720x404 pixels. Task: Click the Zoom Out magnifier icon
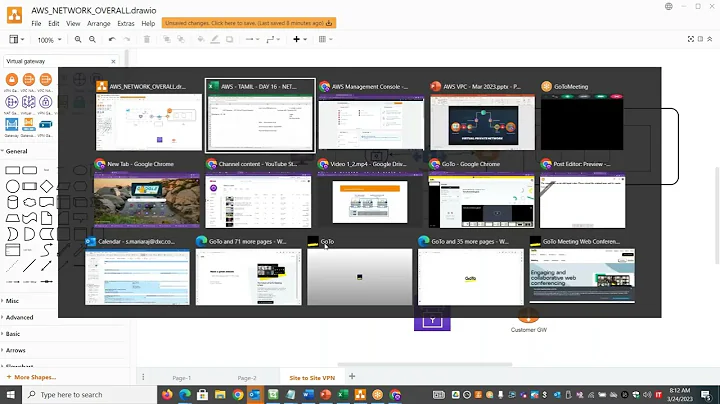tap(92, 39)
